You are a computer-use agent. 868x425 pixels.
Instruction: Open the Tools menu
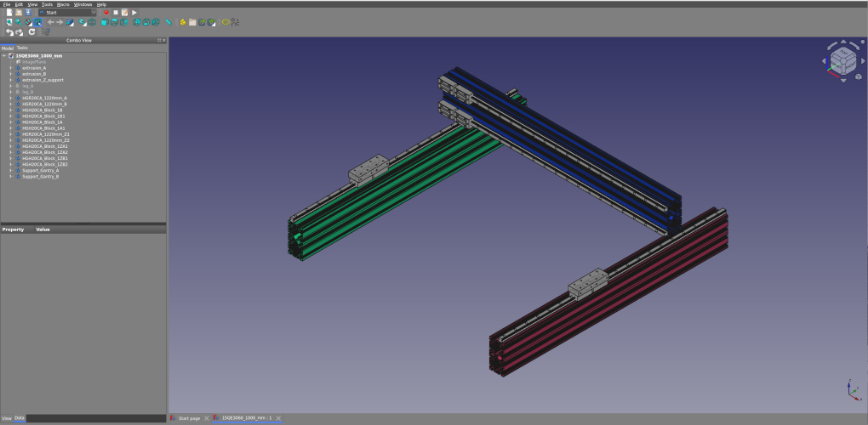click(x=47, y=4)
